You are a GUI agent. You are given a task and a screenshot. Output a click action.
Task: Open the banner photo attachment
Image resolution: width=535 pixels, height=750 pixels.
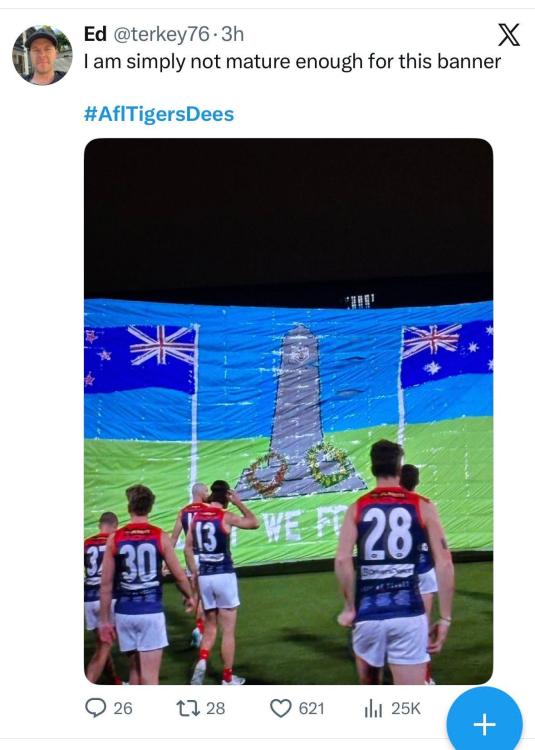point(288,411)
